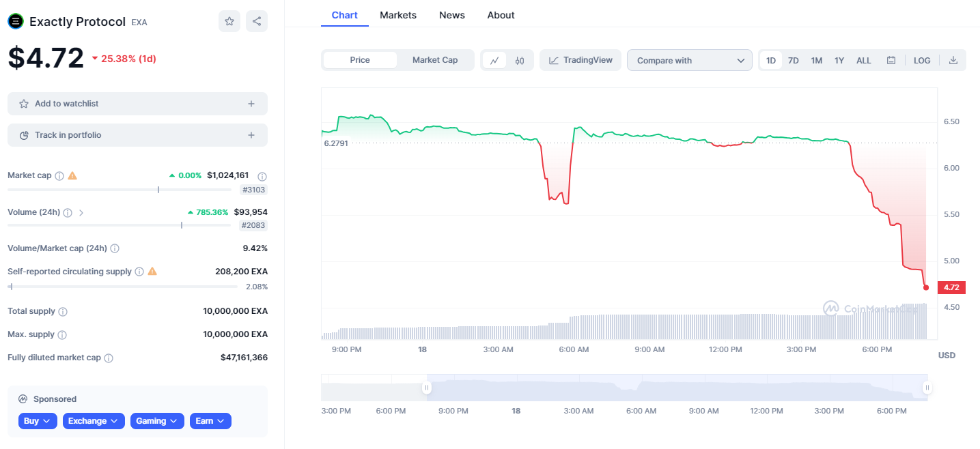The image size is (980, 449).
Task: Click Fully diluted market cap info icon
Action: (109, 358)
